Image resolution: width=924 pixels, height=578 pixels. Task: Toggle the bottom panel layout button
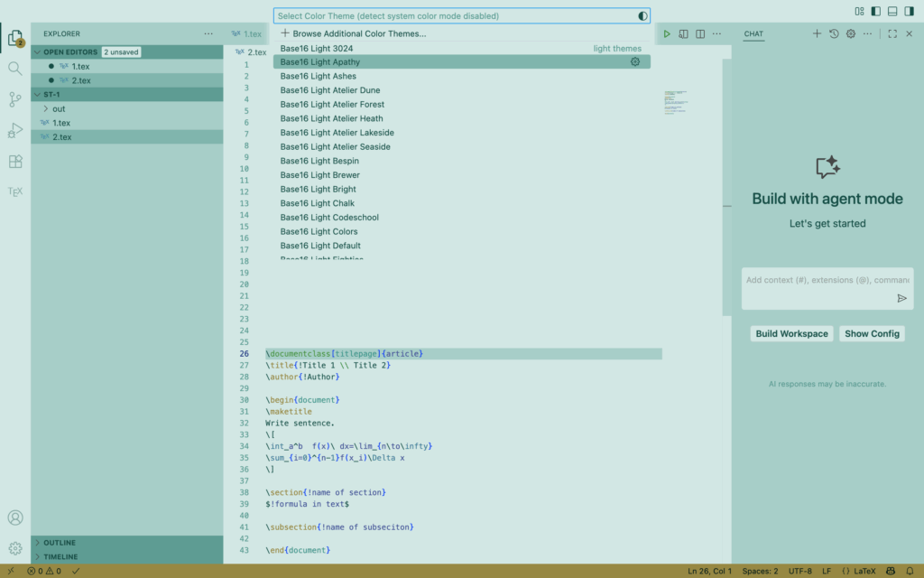pyautogui.click(x=892, y=11)
